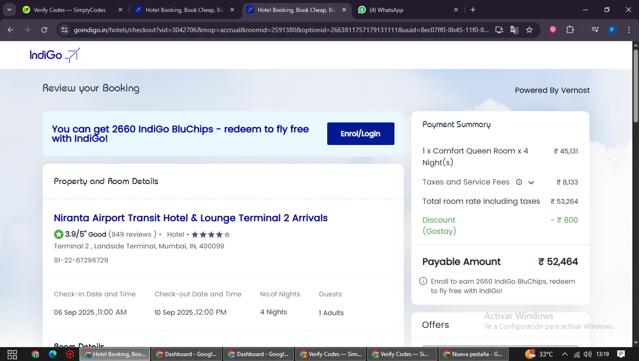Viewport: 640px width, 361px height.
Task: Close the WhatsApp tab
Action: tap(456, 10)
